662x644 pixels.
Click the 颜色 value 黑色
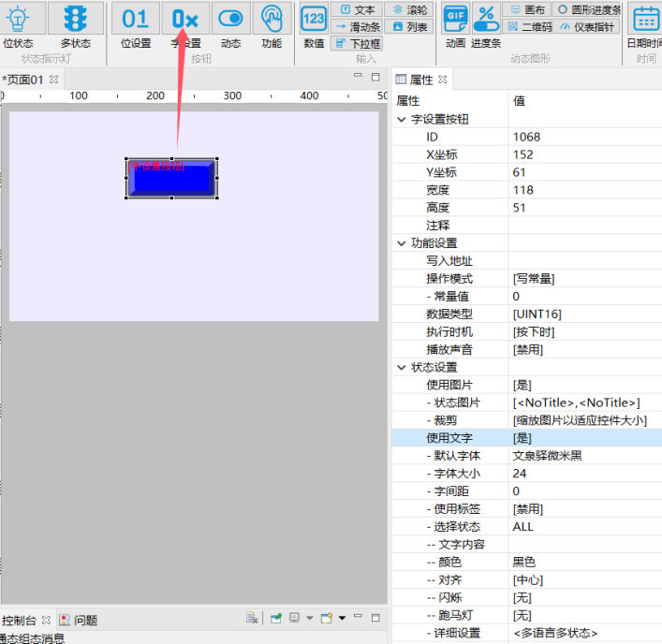523,562
